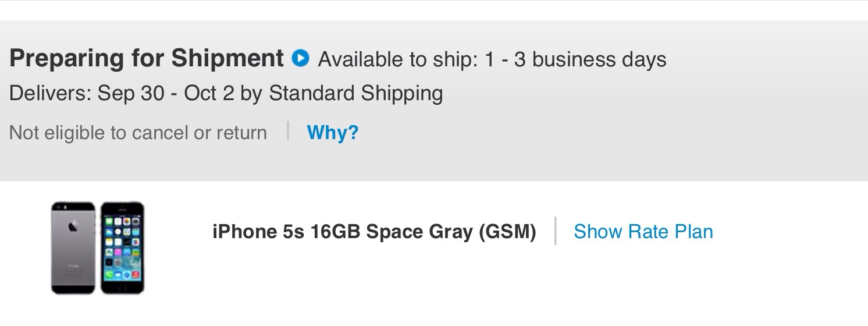Click the Show Rate Plan link
Image resolution: width=868 pixels, height=326 pixels.
point(643,232)
